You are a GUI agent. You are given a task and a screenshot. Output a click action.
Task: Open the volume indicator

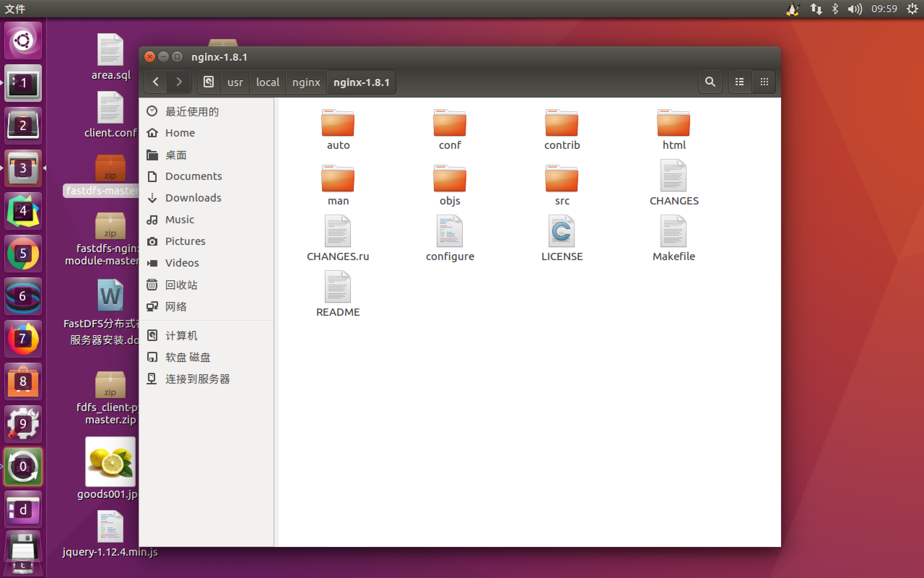pos(855,8)
